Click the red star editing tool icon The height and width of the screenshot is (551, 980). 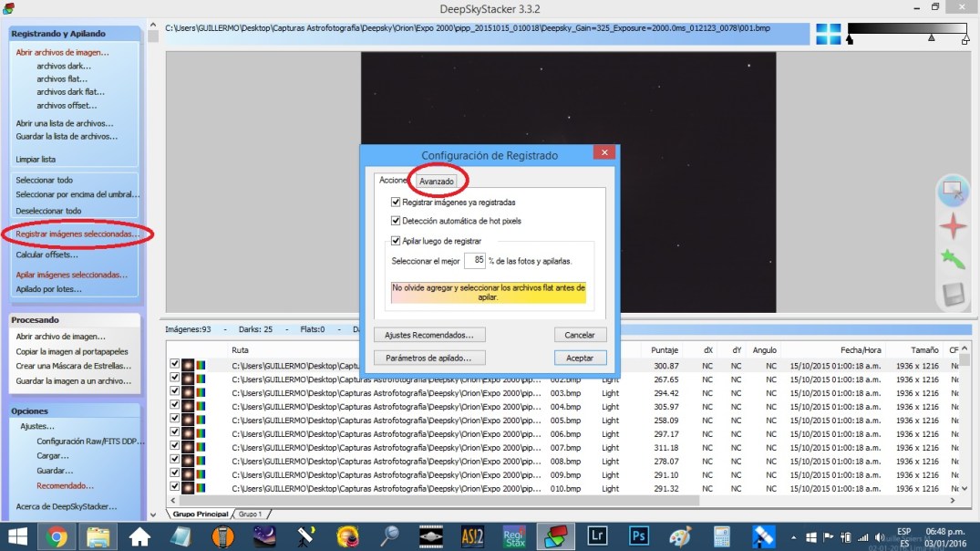[953, 225]
